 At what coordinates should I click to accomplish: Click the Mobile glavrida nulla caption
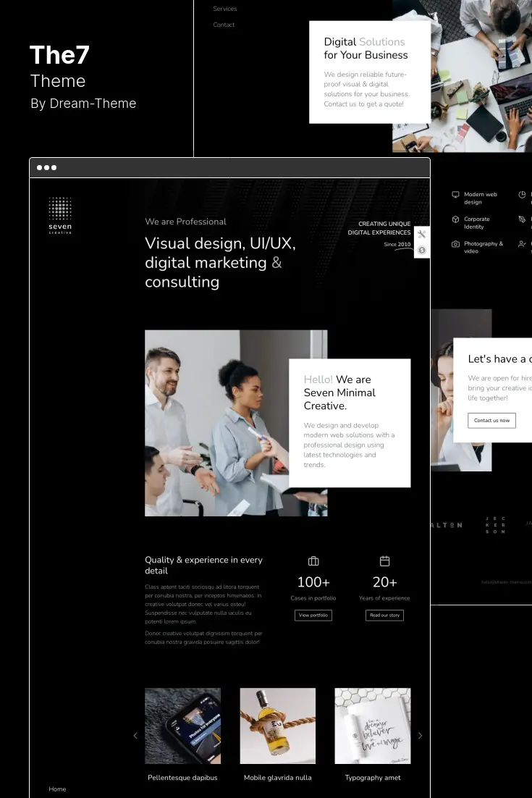click(x=278, y=778)
